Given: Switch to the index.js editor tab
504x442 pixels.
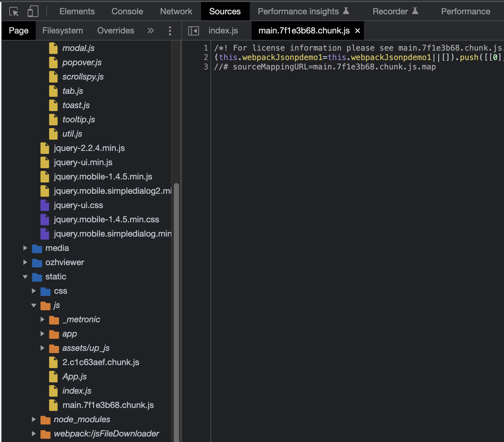Looking at the screenshot, I should coord(223,31).
